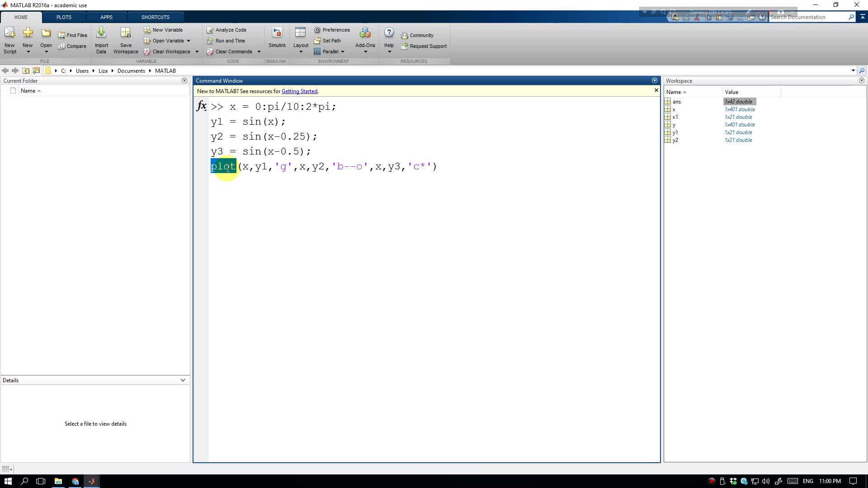The width and height of the screenshot is (868, 488).
Task: Click the Import Data icon
Action: pyautogui.click(x=101, y=33)
